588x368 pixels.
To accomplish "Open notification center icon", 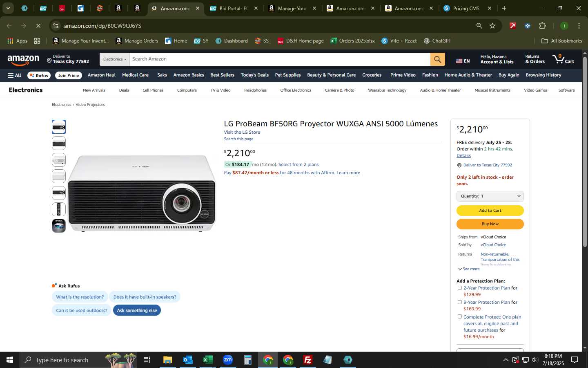I will point(575,360).
